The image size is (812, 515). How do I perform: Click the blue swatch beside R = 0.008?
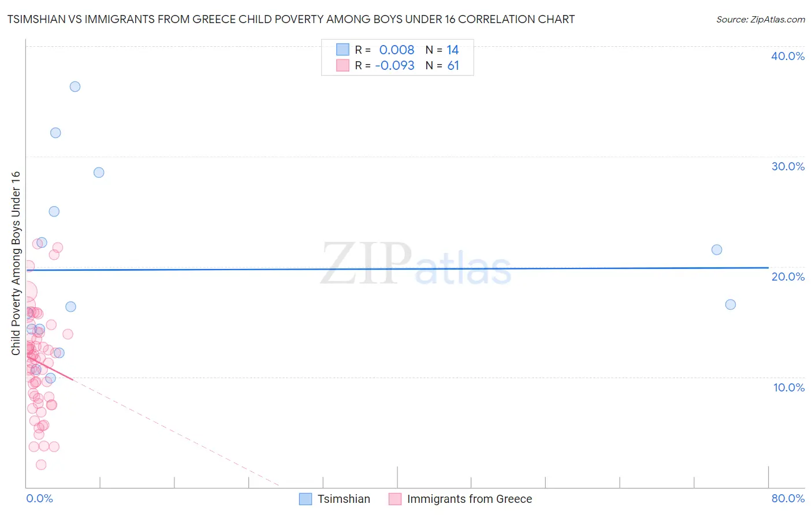343,50
